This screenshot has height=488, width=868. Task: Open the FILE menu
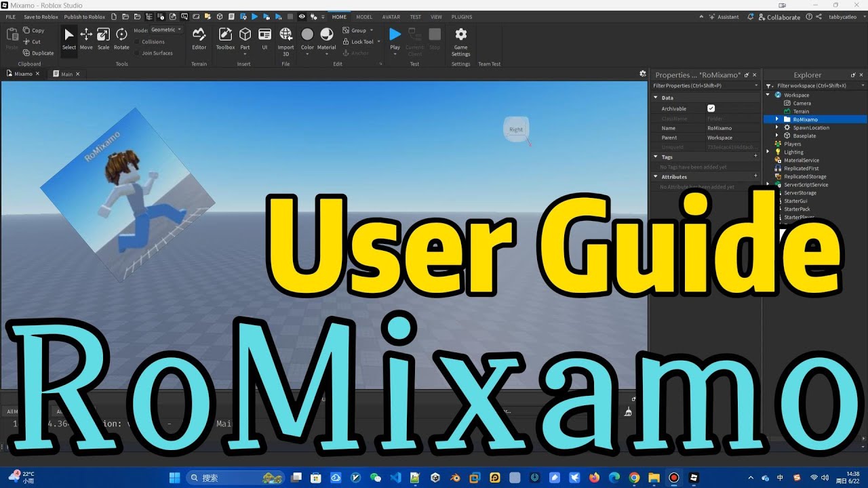[x=10, y=17]
